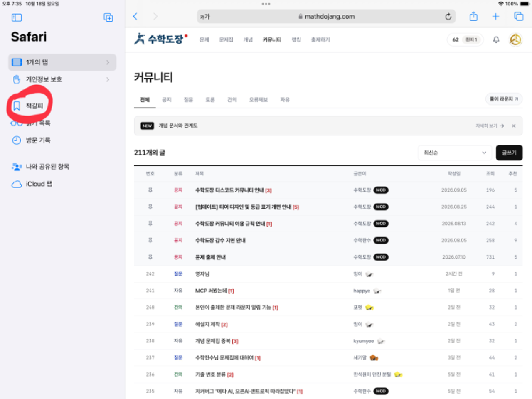Open post MCP 써봤는데

coord(211,291)
